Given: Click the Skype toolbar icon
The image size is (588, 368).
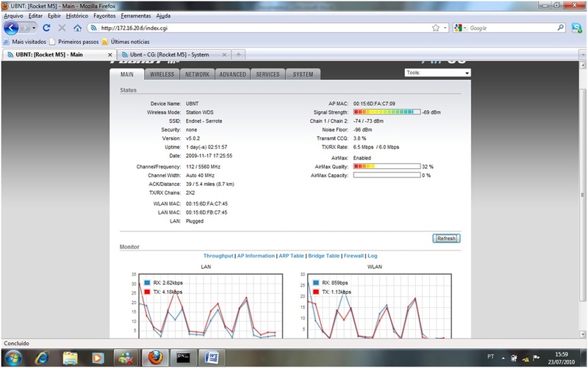Looking at the screenshot, I should 576,28.
